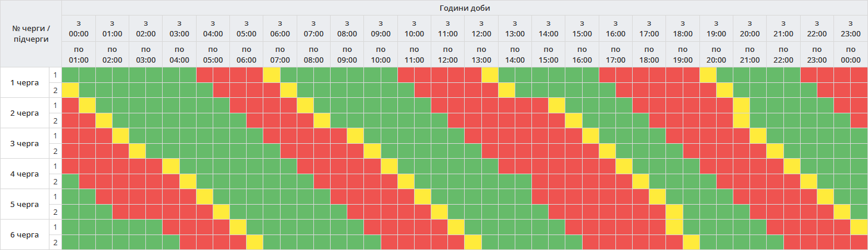Click the "6 черга" row label
The image size is (868, 250).
(x=25, y=234)
